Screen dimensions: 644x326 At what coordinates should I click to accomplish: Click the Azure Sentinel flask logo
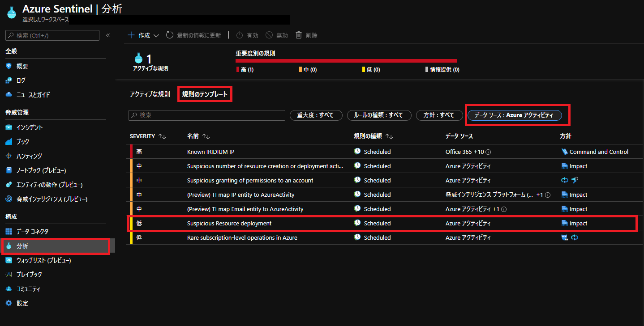point(12,12)
